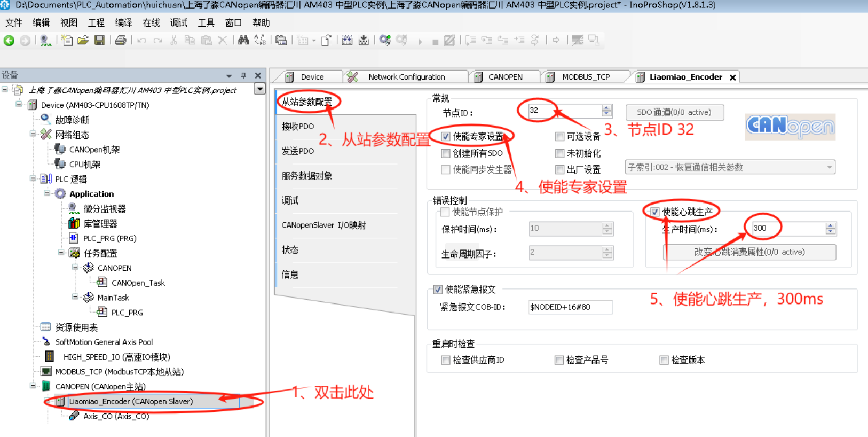Collapse the CANOPEN (CANopen主站) tree node
This screenshot has height=437, width=868.
(x=33, y=386)
